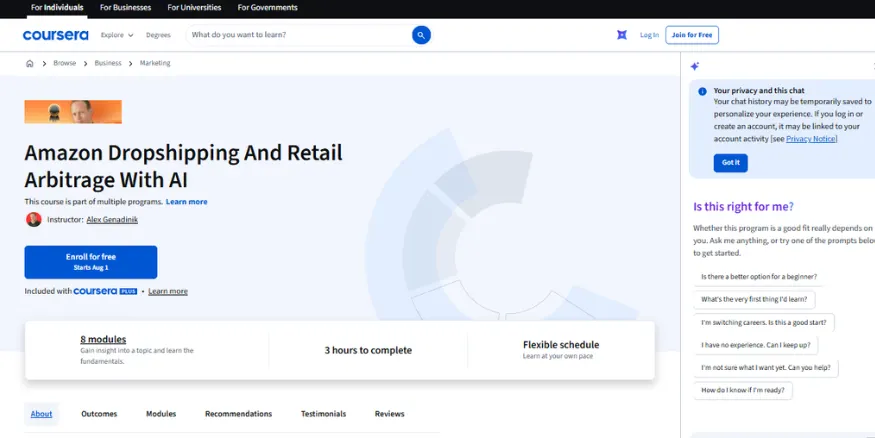Select prompt 'I'm switching careers. Is this a good start?'
Image resolution: width=875 pixels, height=438 pixels.
[764, 323]
